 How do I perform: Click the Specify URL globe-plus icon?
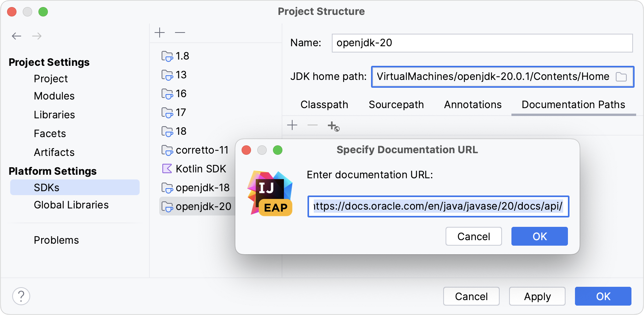(333, 126)
